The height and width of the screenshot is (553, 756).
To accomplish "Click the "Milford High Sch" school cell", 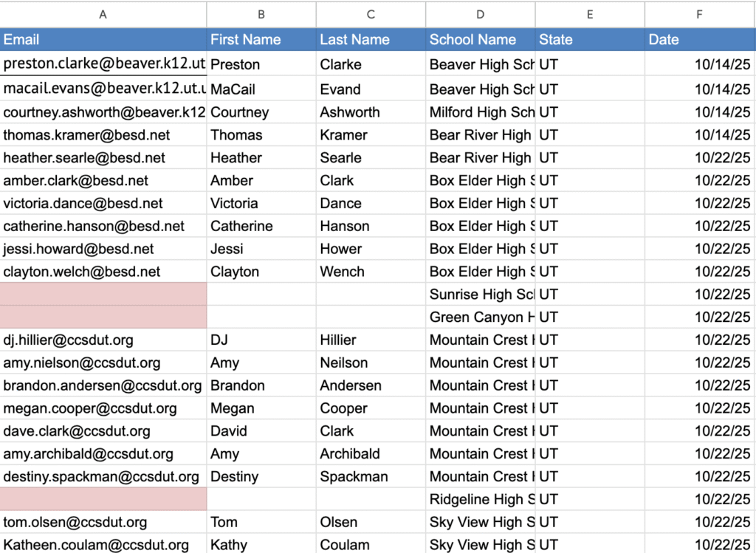I will click(481, 112).
